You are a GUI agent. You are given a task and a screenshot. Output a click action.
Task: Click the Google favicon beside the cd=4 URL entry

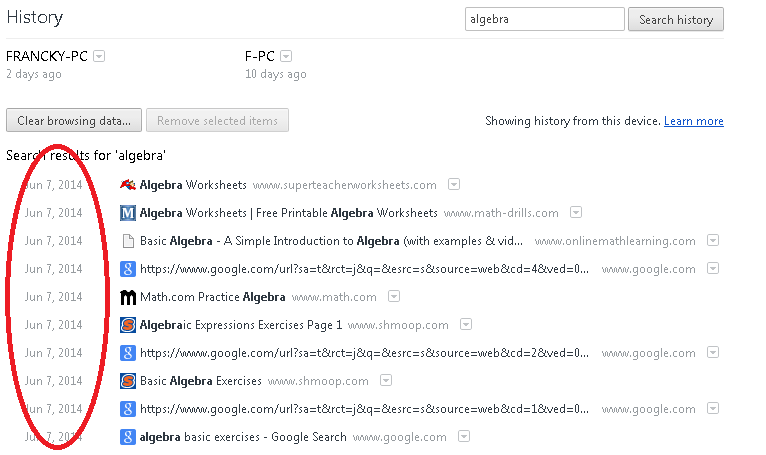pos(128,269)
